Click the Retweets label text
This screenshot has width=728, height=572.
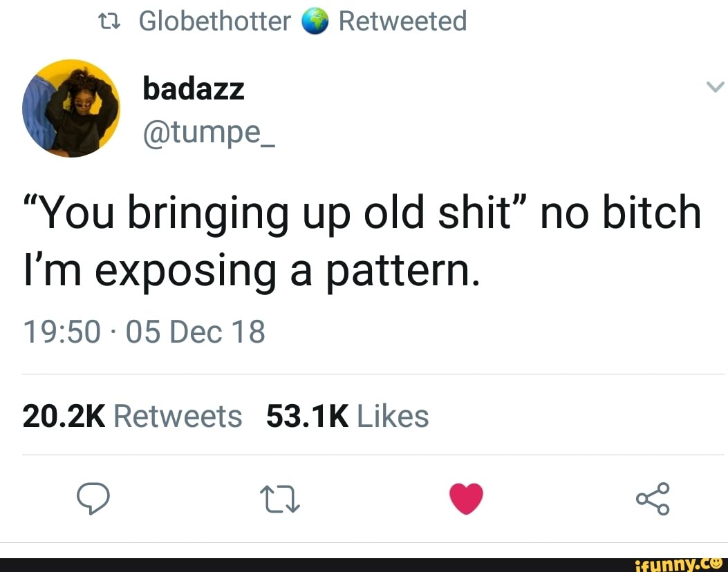178,416
